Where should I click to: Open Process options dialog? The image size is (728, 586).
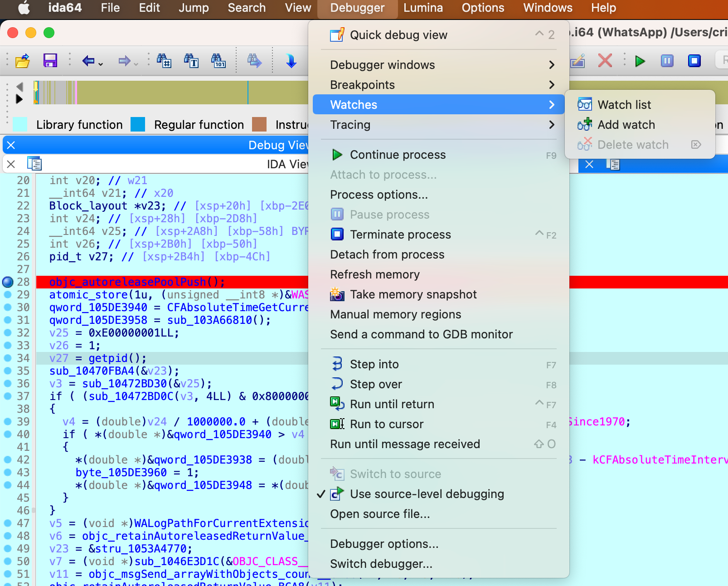pos(439,195)
